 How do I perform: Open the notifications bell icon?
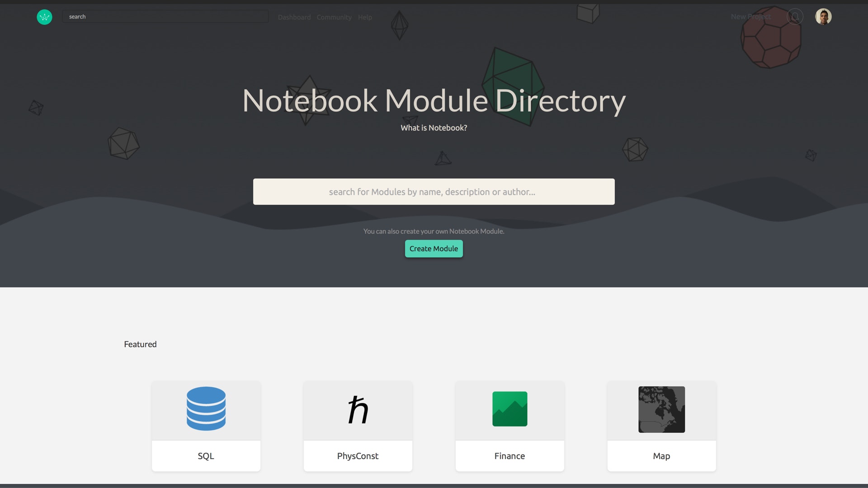[x=795, y=17]
